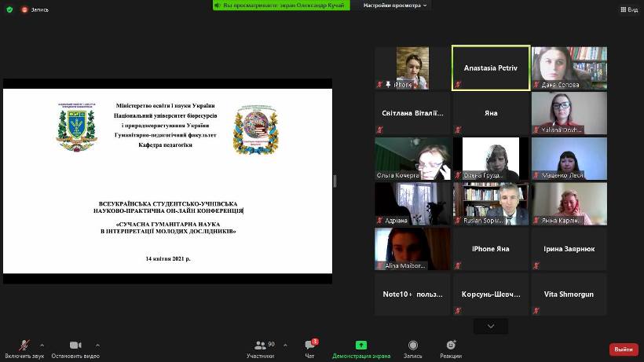Select the Yuliana Dovh... video tile
Viewport: 644px width, 362px height.
[569, 113]
